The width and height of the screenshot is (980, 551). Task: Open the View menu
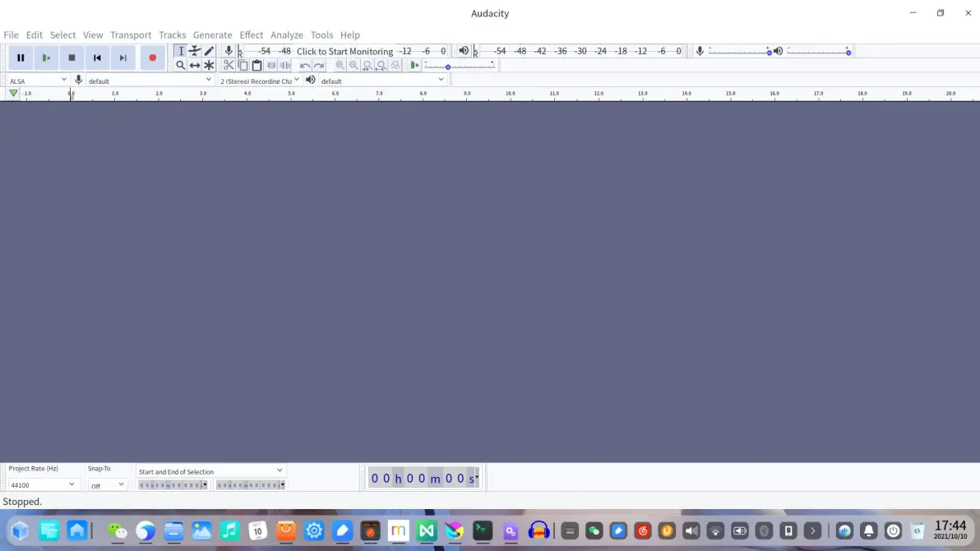tap(93, 35)
